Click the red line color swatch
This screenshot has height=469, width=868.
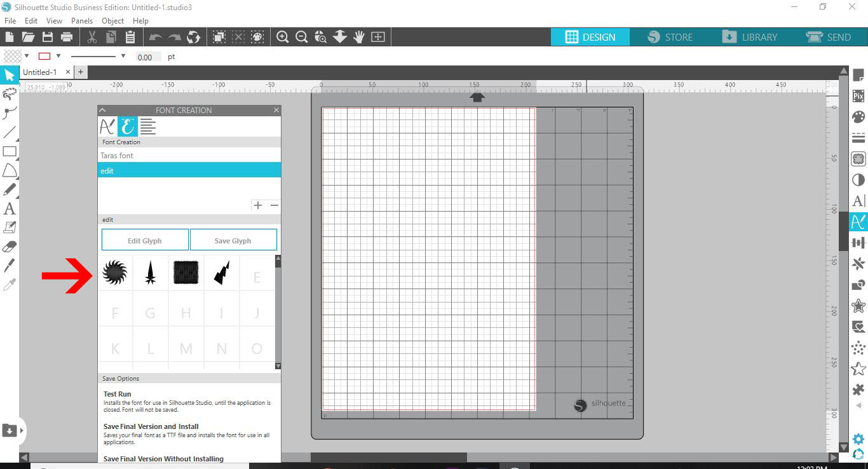click(44, 56)
